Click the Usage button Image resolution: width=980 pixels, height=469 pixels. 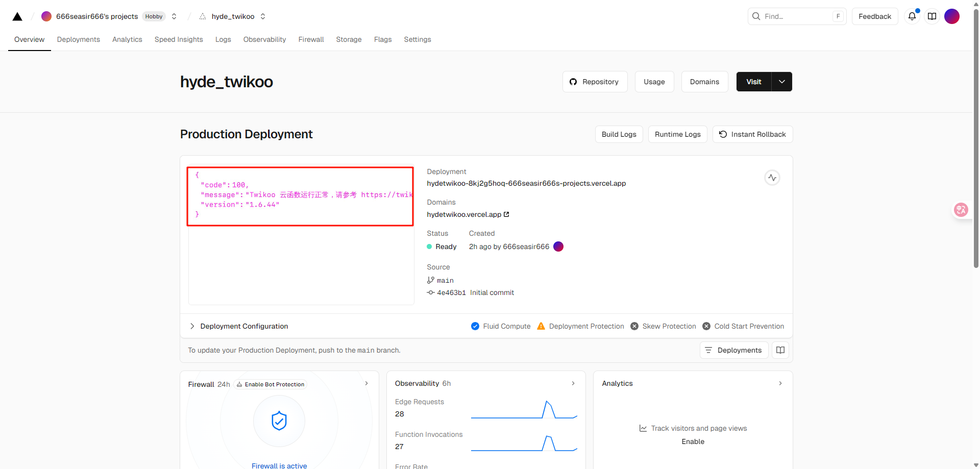pyautogui.click(x=654, y=82)
